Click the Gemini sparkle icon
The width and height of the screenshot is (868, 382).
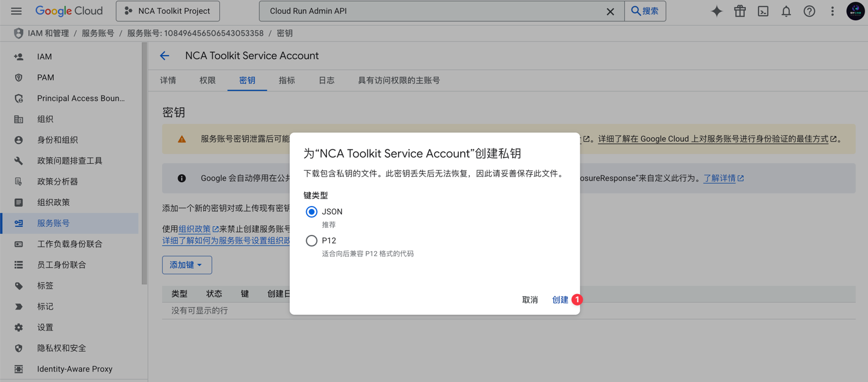point(716,11)
